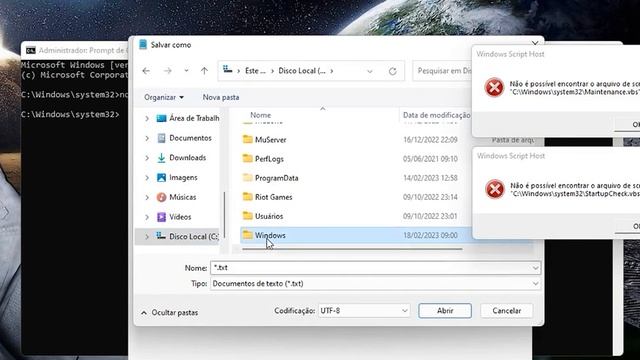This screenshot has width=640, height=360.
Task: Click the StartupCheck.vbs error icon
Action: pyautogui.click(x=495, y=189)
